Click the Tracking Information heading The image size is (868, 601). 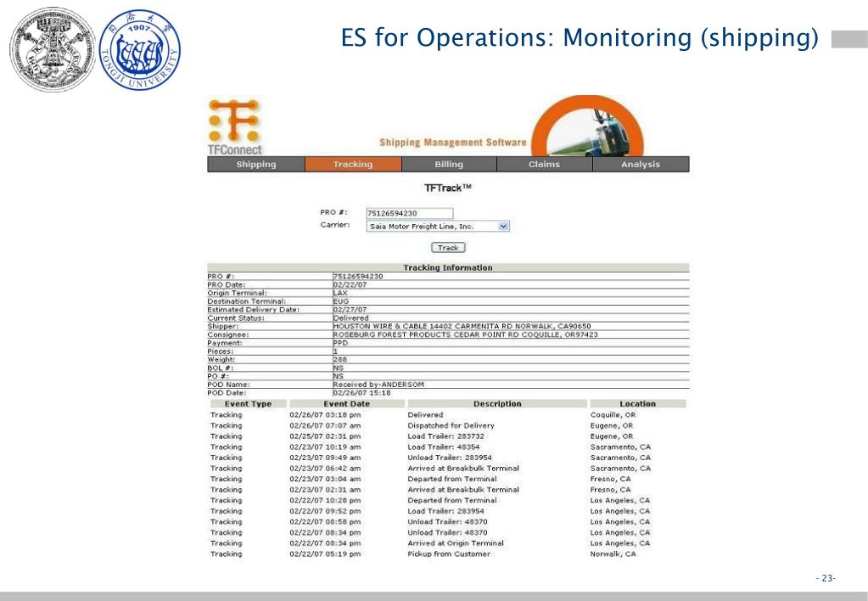(x=448, y=267)
